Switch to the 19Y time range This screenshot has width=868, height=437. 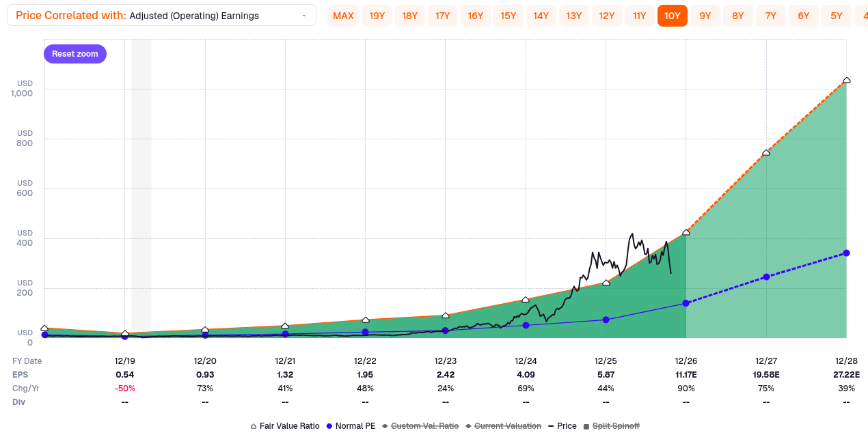click(x=377, y=16)
